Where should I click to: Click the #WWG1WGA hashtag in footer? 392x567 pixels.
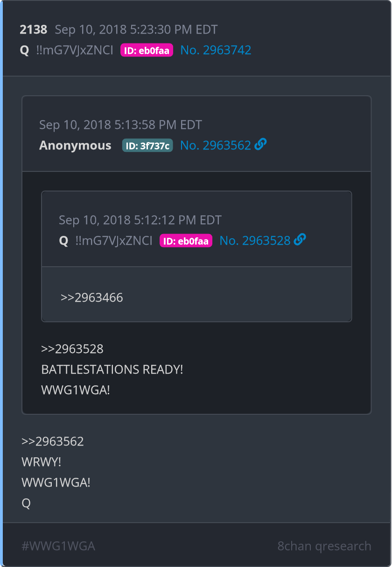point(58,546)
